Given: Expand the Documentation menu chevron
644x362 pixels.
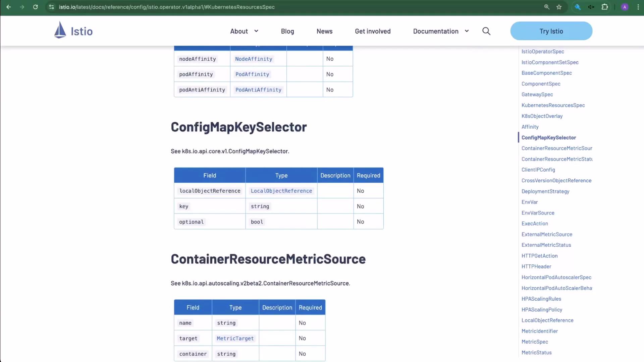Looking at the screenshot, I should 467,31.
